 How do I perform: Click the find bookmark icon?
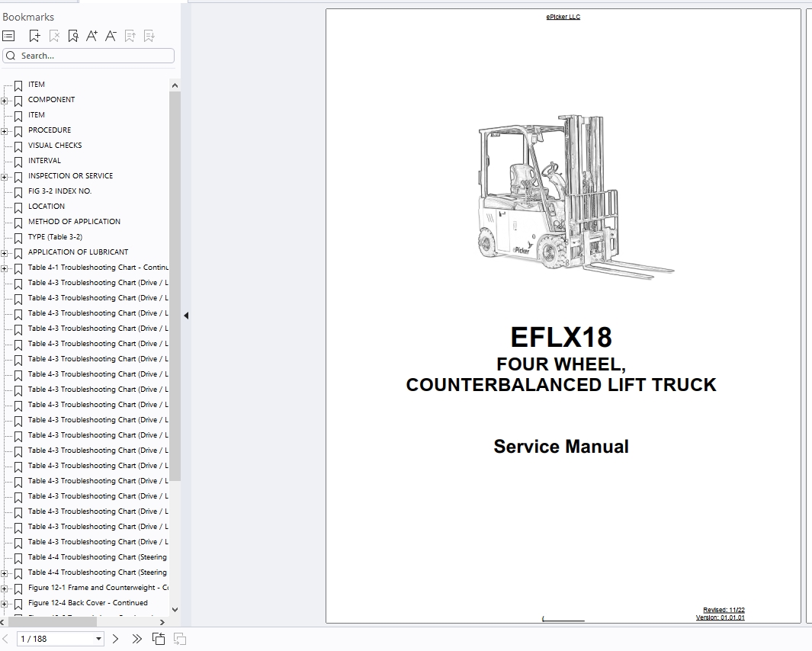[73, 36]
